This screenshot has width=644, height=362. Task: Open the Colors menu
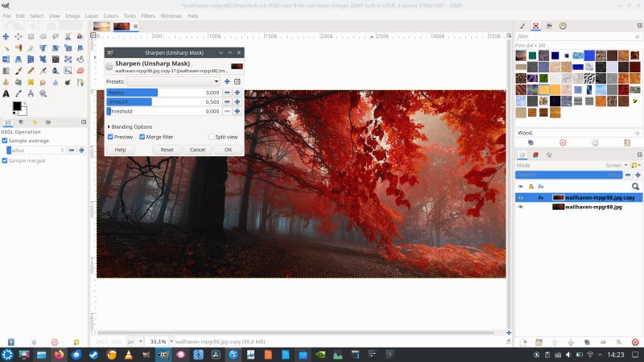tap(110, 15)
